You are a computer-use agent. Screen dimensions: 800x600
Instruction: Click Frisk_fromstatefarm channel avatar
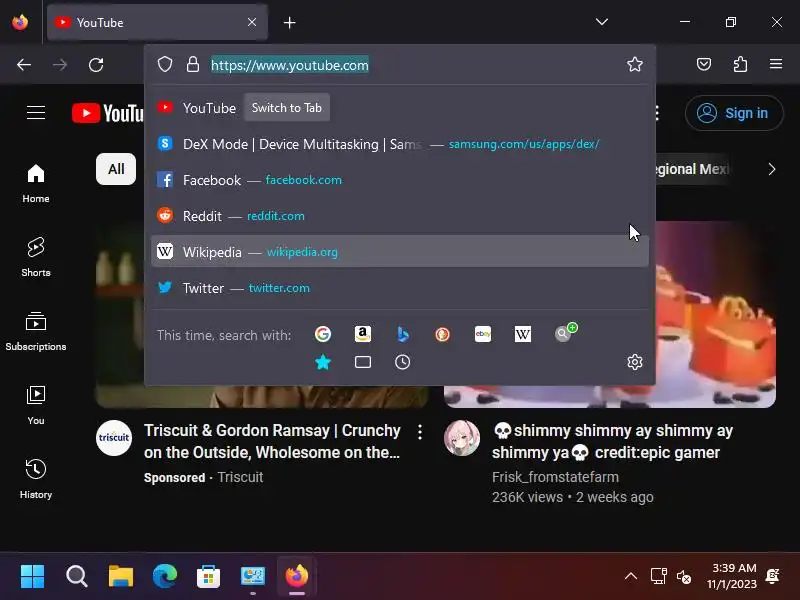[x=462, y=438]
